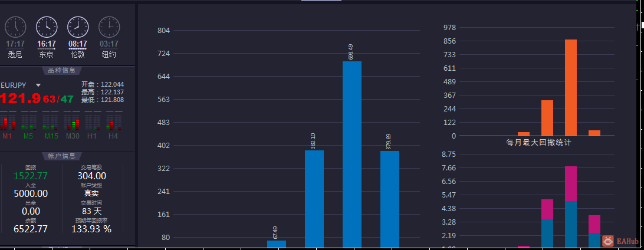Screen dimensions: 644x250
Task: Click the 帐户信息 section header
Action: tap(62, 156)
